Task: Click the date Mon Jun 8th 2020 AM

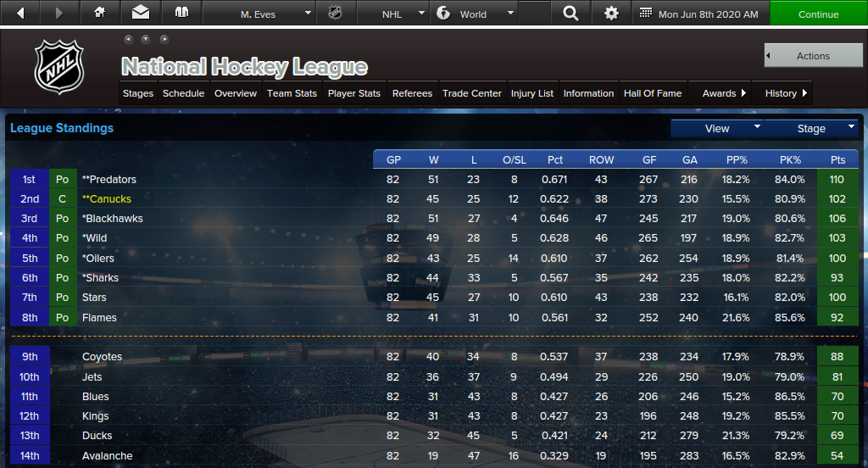Action: [708, 14]
